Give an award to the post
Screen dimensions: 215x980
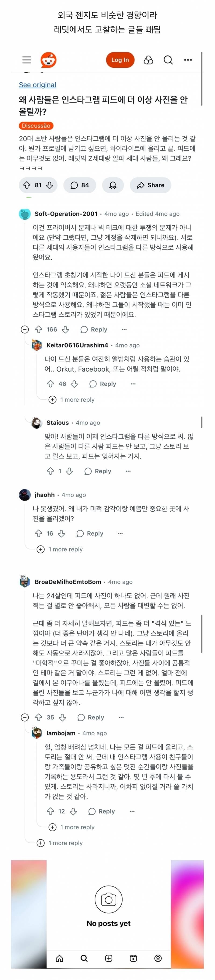(113, 185)
